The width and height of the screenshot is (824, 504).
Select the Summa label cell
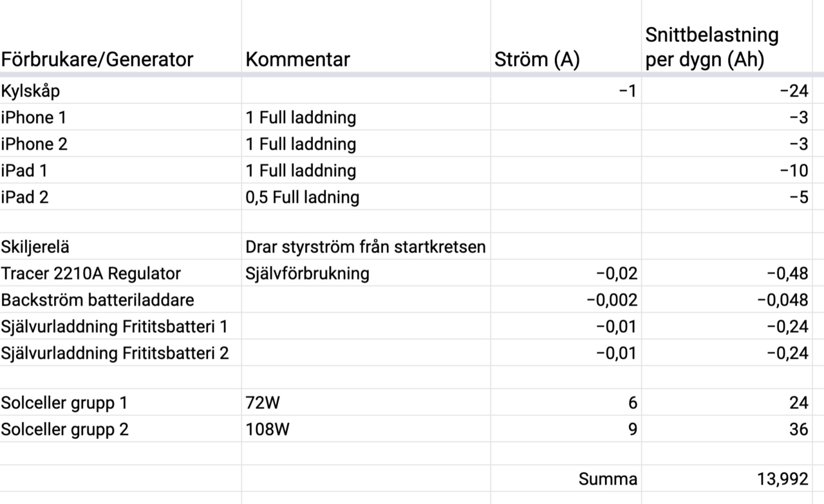coord(566,479)
